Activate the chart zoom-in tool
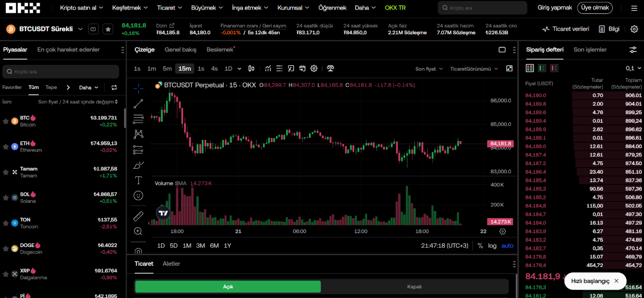 (138, 231)
